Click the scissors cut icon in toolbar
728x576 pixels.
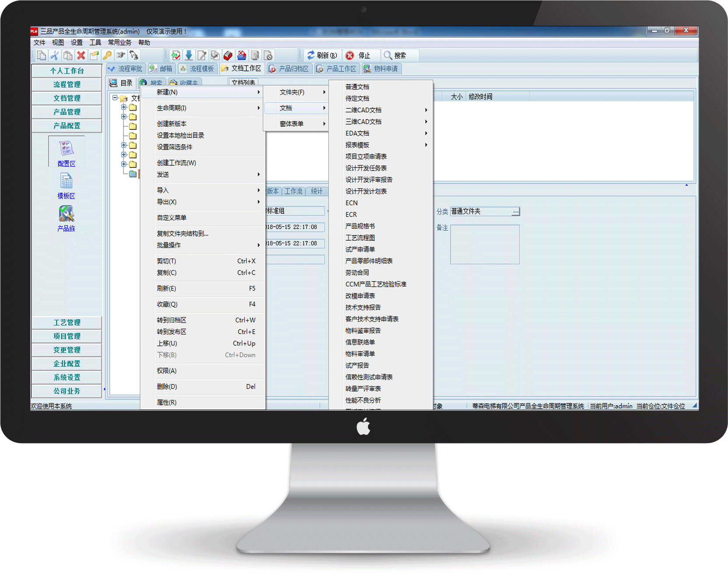(x=55, y=56)
